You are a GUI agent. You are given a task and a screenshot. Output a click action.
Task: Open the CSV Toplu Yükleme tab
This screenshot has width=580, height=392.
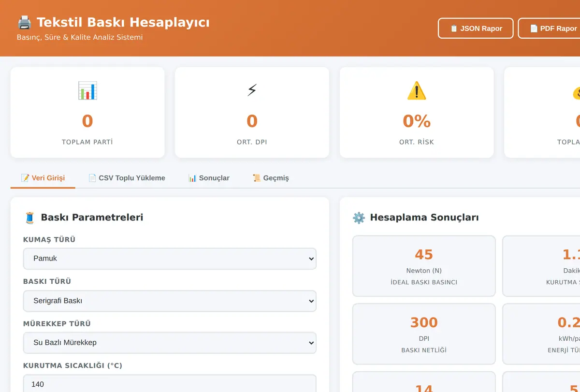click(127, 178)
